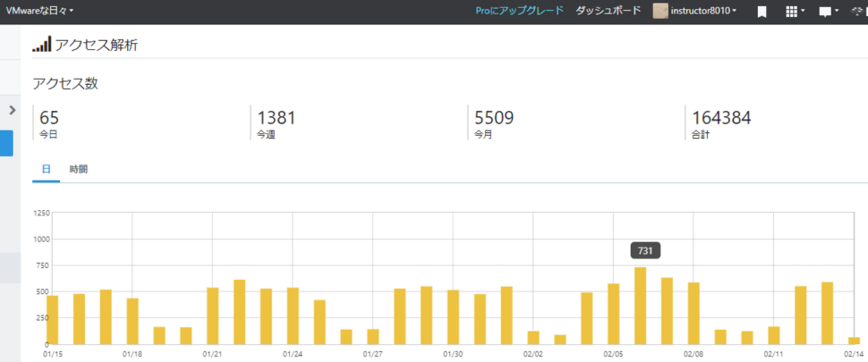
Task: Click the chart bar for 02/08
Action: coord(694,313)
